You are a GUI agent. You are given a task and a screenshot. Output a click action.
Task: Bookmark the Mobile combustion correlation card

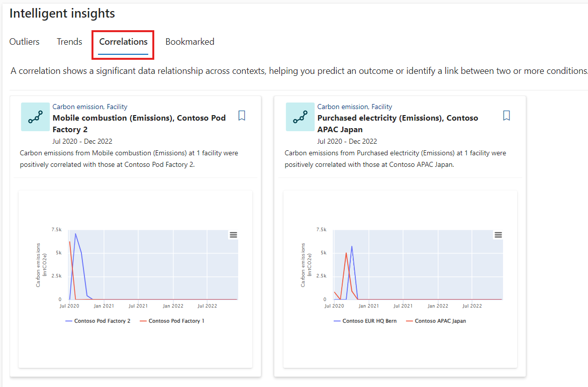click(242, 116)
